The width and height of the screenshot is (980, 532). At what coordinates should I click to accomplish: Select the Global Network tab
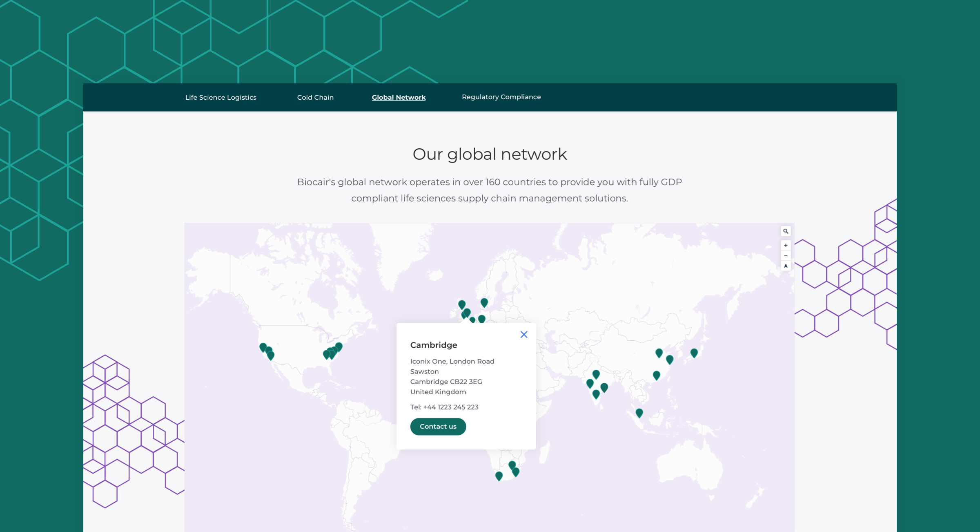(399, 97)
